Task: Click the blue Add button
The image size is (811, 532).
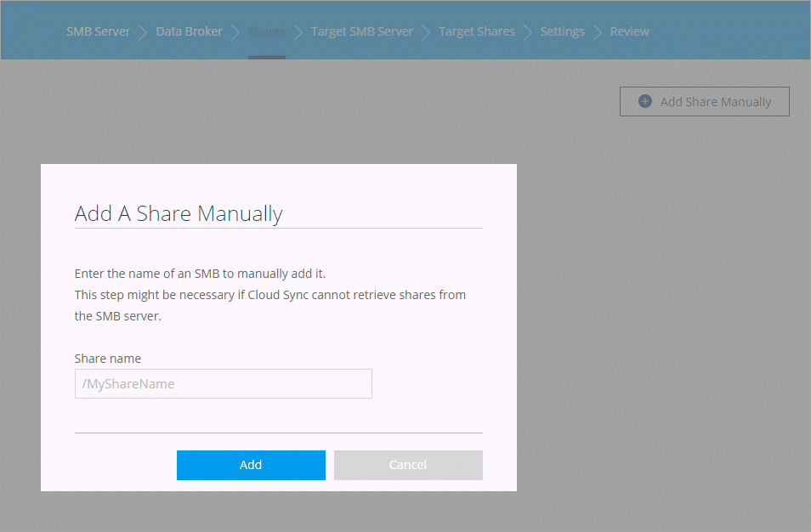Action: (251, 465)
